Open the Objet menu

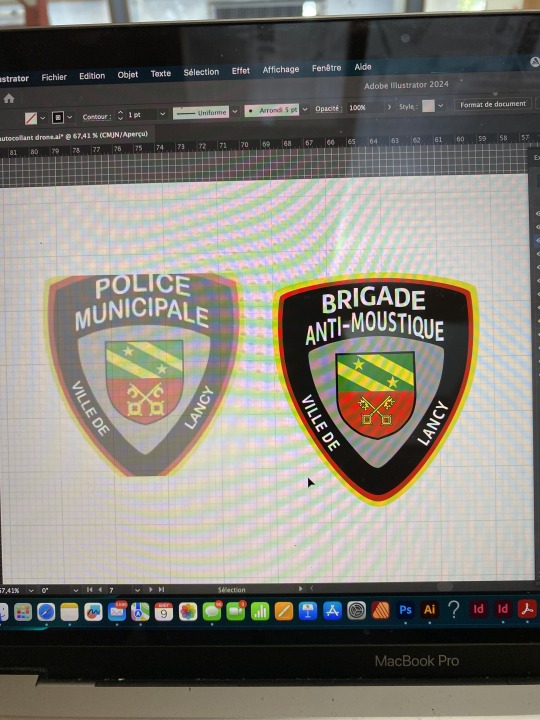[x=128, y=74]
